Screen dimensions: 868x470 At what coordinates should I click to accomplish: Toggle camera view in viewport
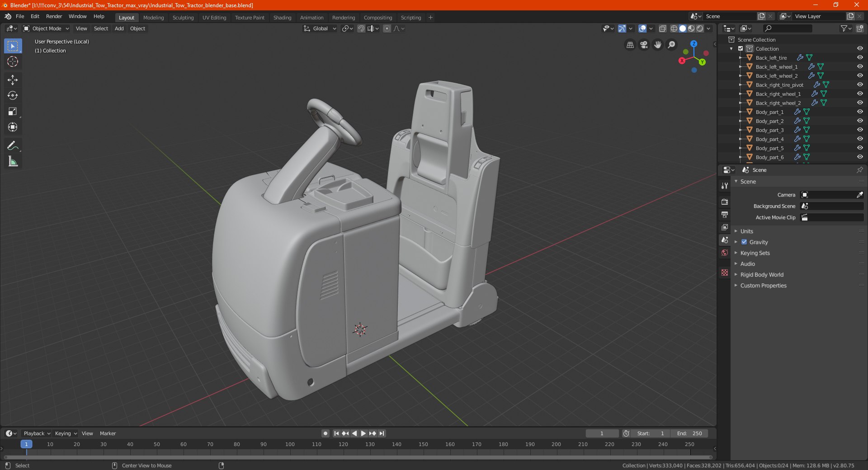[644, 45]
